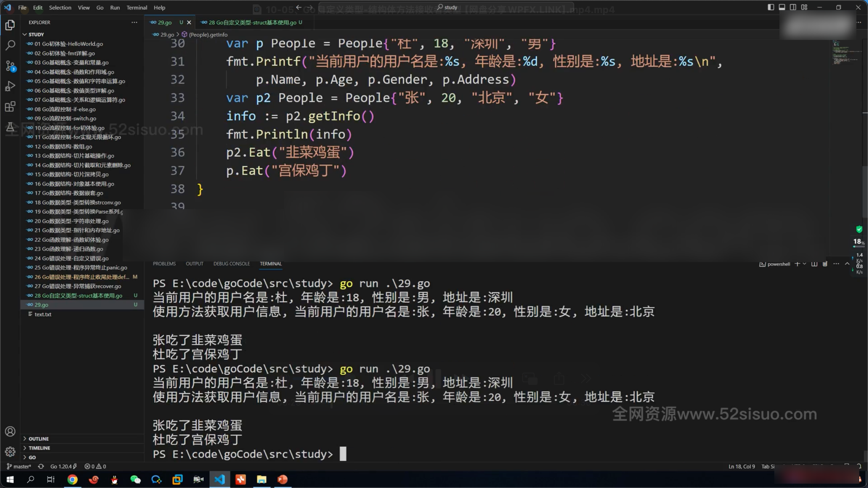Open the Search view in activity bar
Viewport: 868px width, 488px height.
pos(10,45)
